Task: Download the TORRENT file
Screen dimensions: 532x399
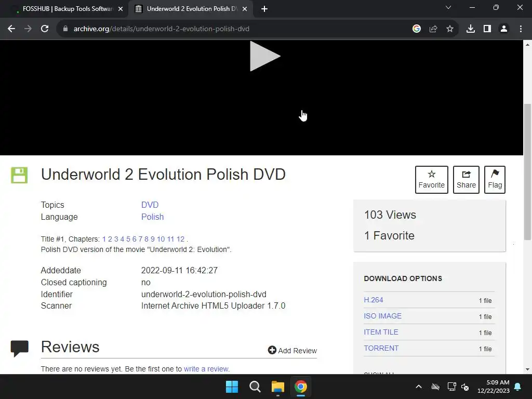Action: (x=381, y=349)
